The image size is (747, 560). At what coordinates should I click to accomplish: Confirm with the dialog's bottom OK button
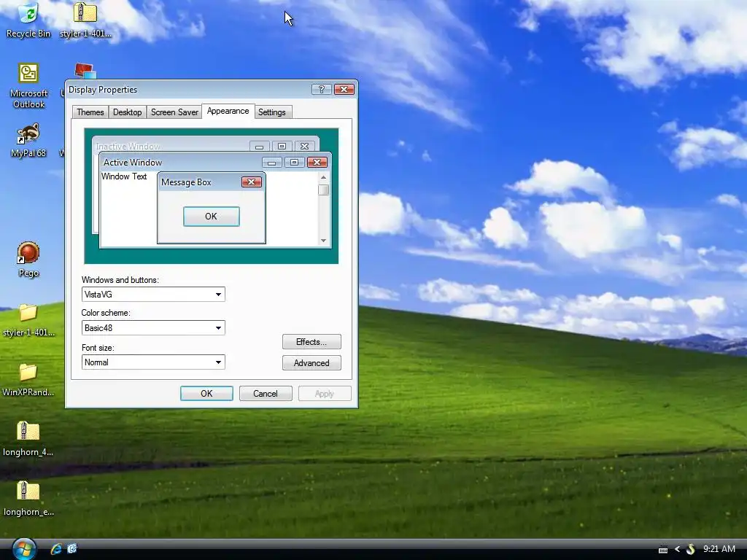click(x=206, y=393)
